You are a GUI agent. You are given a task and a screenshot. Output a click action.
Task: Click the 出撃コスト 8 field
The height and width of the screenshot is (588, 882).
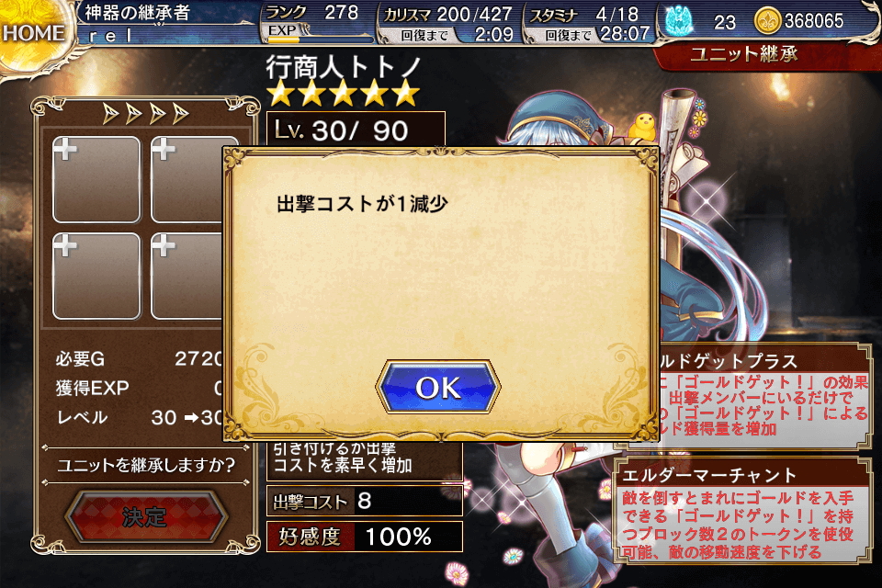point(365,502)
